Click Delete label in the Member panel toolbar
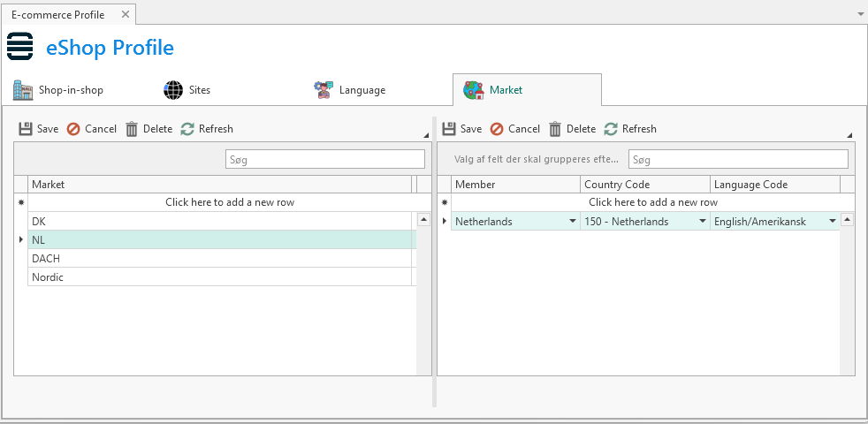Viewport: 868px width, 424px height. (x=582, y=129)
